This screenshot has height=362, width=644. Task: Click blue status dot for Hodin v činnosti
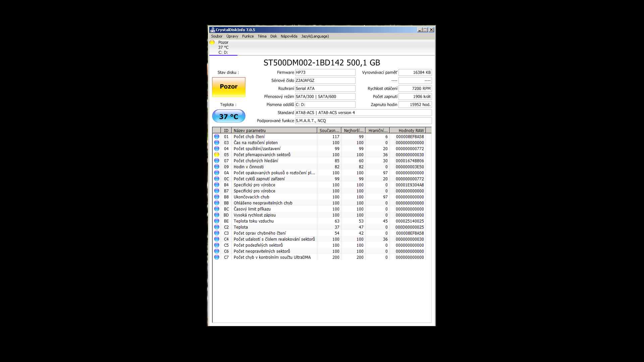point(217,167)
